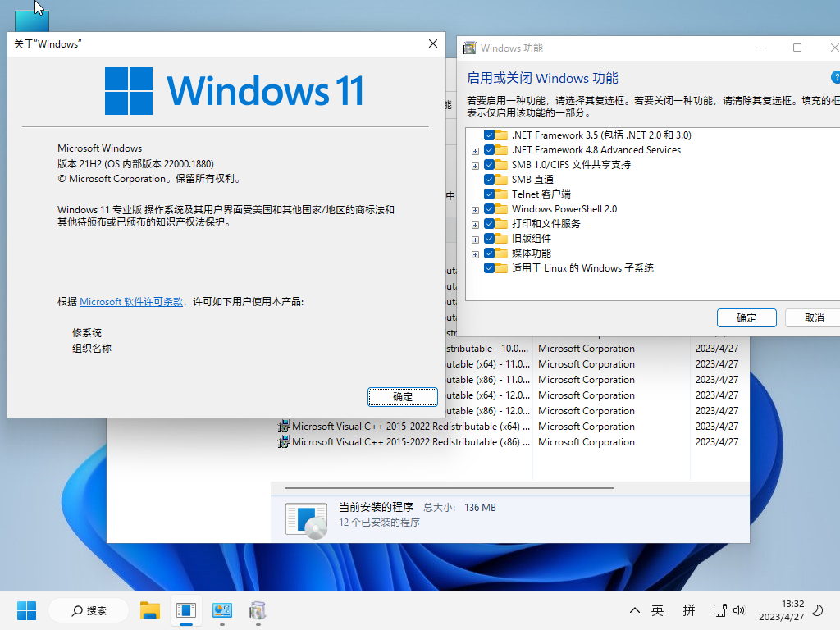Viewport: 840px width, 630px height.
Task: Minimize the Windows 功能 window
Action: pyautogui.click(x=760, y=48)
